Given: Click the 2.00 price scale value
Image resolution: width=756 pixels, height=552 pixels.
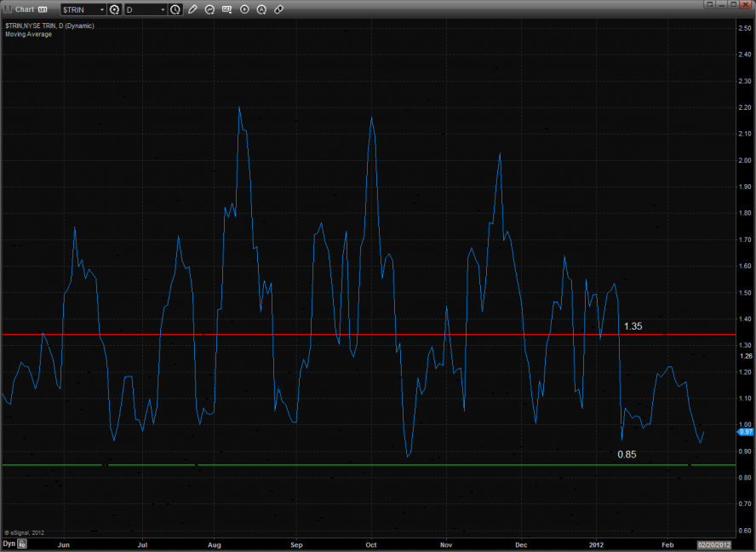Looking at the screenshot, I should (x=745, y=160).
